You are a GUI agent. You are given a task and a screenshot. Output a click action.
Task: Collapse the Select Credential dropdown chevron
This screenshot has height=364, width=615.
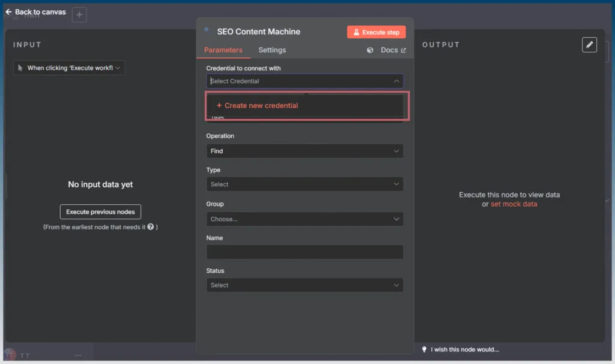pyautogui.click(x=396, y=81)
